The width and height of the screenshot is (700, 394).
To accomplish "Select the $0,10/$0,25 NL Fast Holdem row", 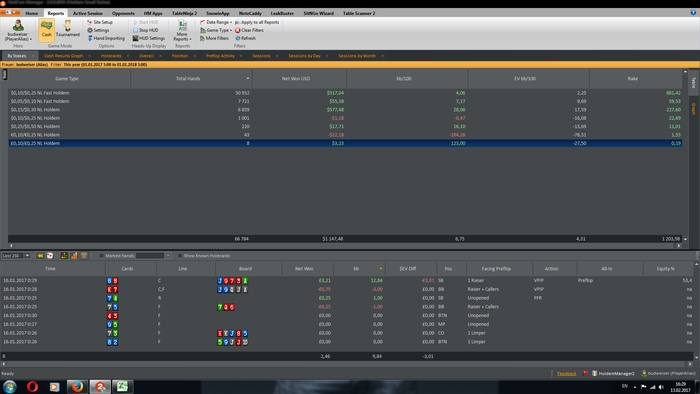I will (345, 93).
